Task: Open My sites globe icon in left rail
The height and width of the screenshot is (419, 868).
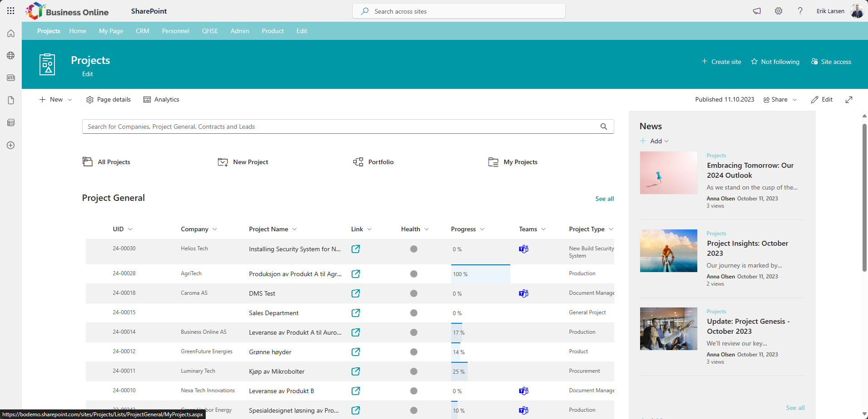Action: pos(11,55)
